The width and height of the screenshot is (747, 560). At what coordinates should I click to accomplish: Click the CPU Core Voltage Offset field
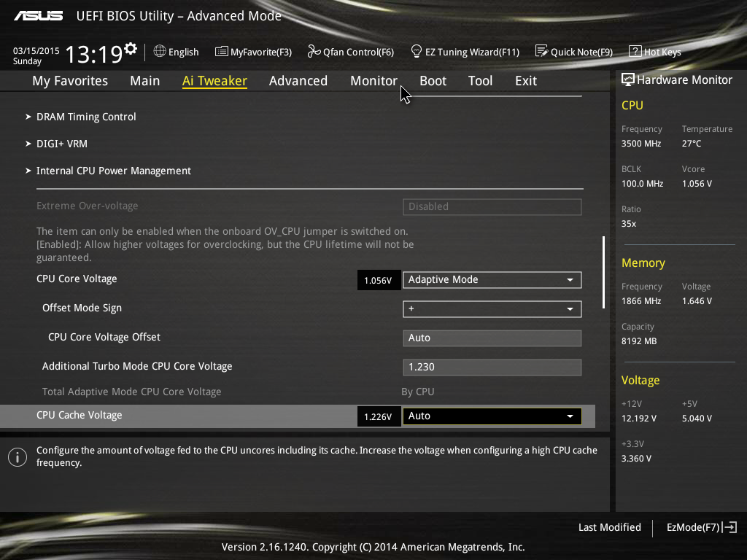(492, 338)
